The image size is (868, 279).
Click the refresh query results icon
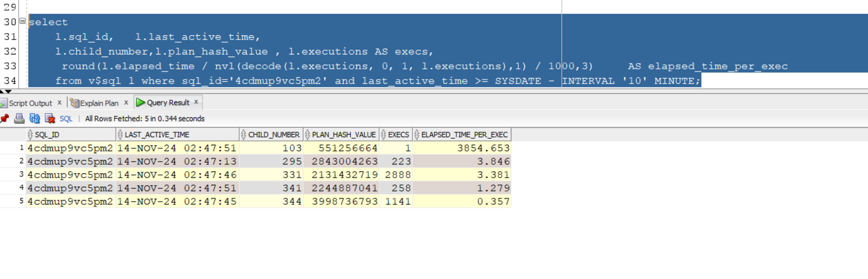[35, 118]
